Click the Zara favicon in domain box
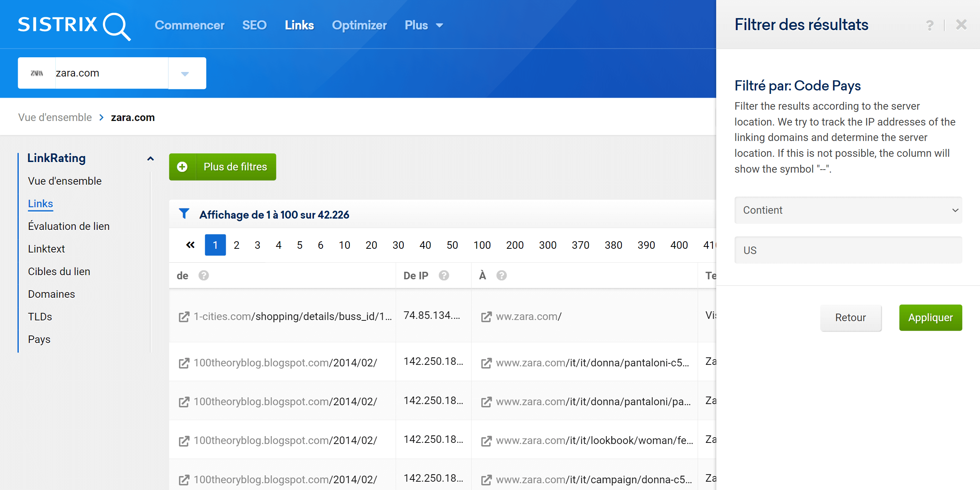This screenshot has width=980, height=490. pos(37,73)
